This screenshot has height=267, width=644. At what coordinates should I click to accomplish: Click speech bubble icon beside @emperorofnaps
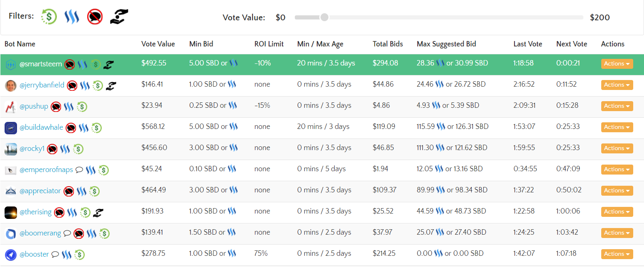[x=79, y=170]
